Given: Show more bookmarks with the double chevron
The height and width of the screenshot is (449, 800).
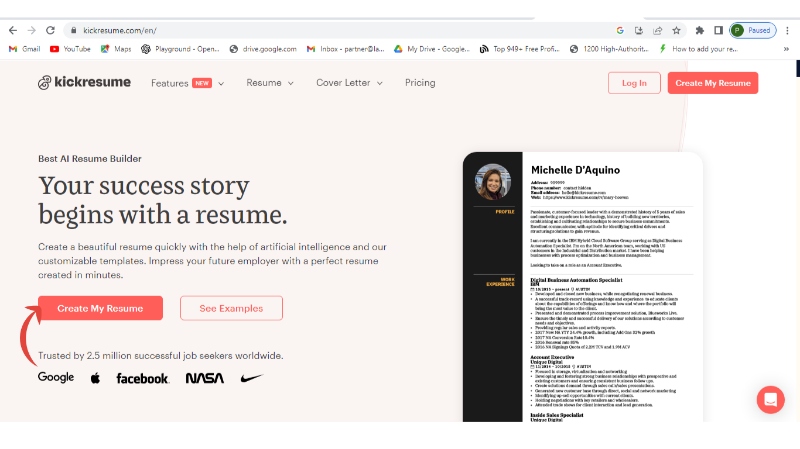Looking at the screenshot, I should pyautogui.click(x=786, y=49).
